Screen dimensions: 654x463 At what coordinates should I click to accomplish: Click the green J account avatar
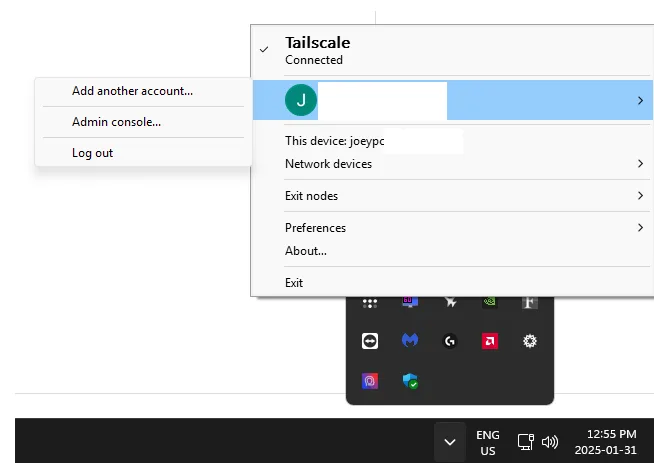tap(301, 100)
